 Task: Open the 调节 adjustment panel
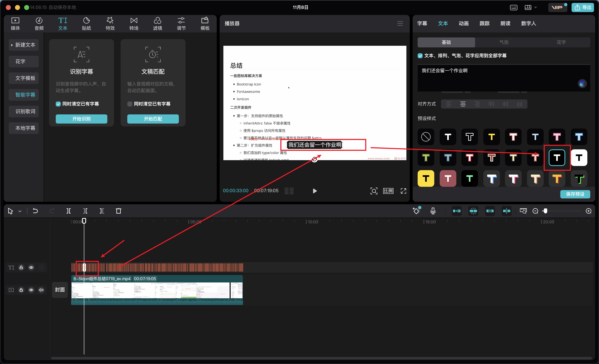pos(181,24)
